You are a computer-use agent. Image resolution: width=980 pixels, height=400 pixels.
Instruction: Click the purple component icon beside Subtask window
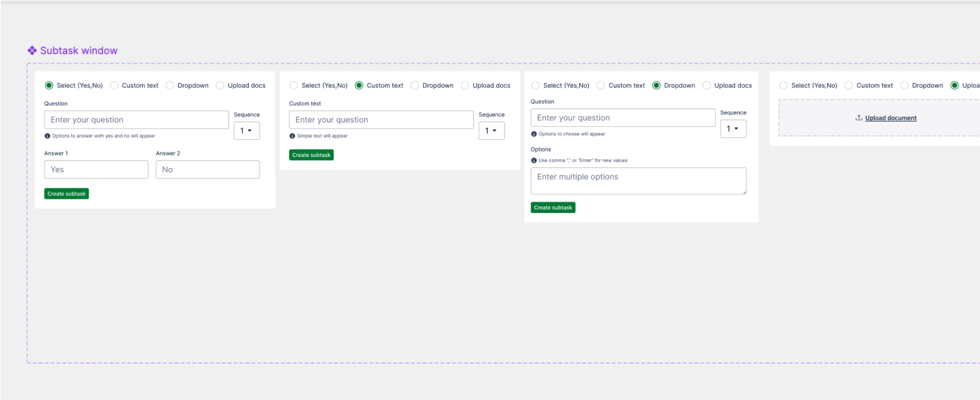point(32,51)
